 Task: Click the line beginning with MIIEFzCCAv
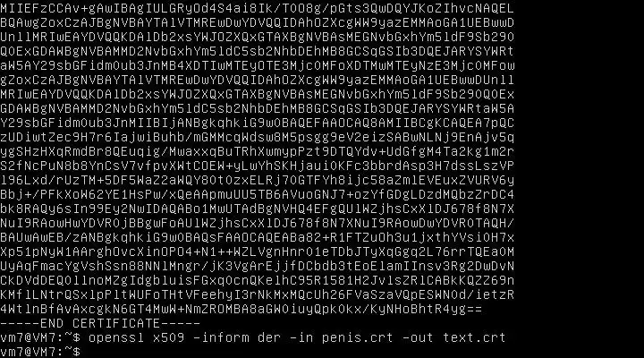pos(257,8)
